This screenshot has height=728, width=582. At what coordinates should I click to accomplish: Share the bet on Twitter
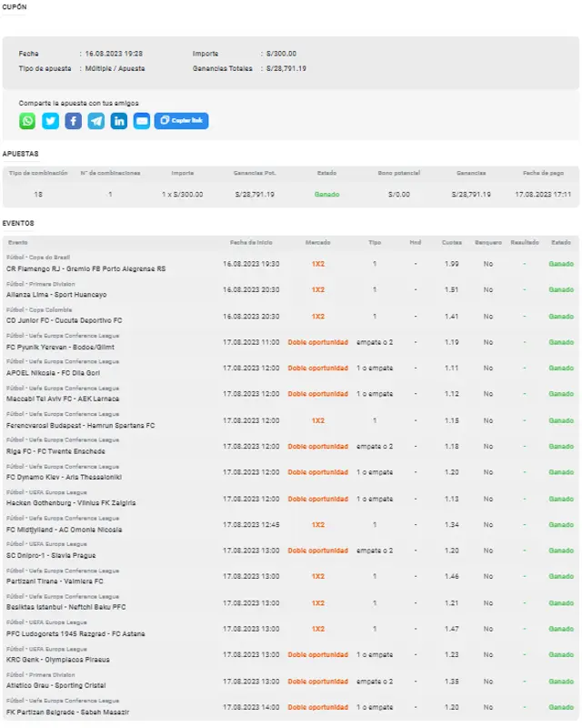50,121
